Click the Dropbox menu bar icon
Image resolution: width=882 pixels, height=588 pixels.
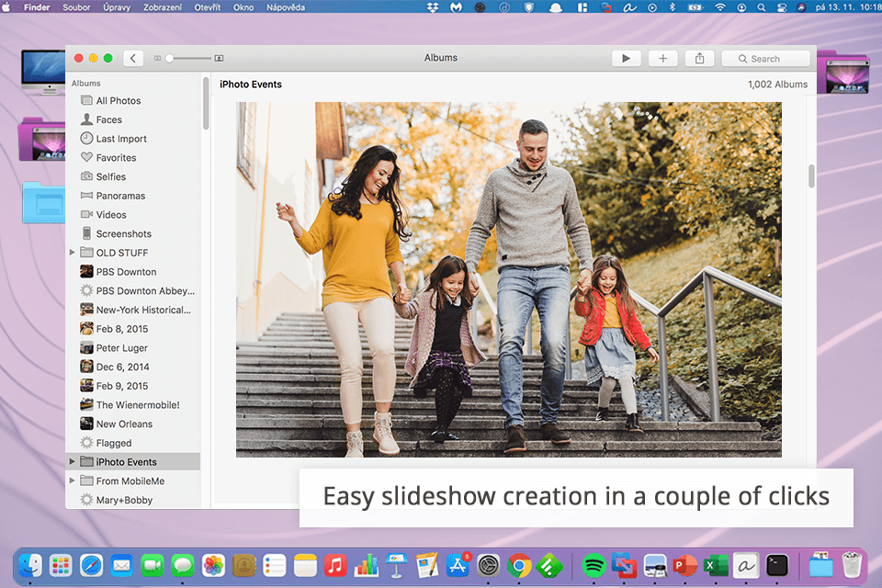click(x=433, y=7)
